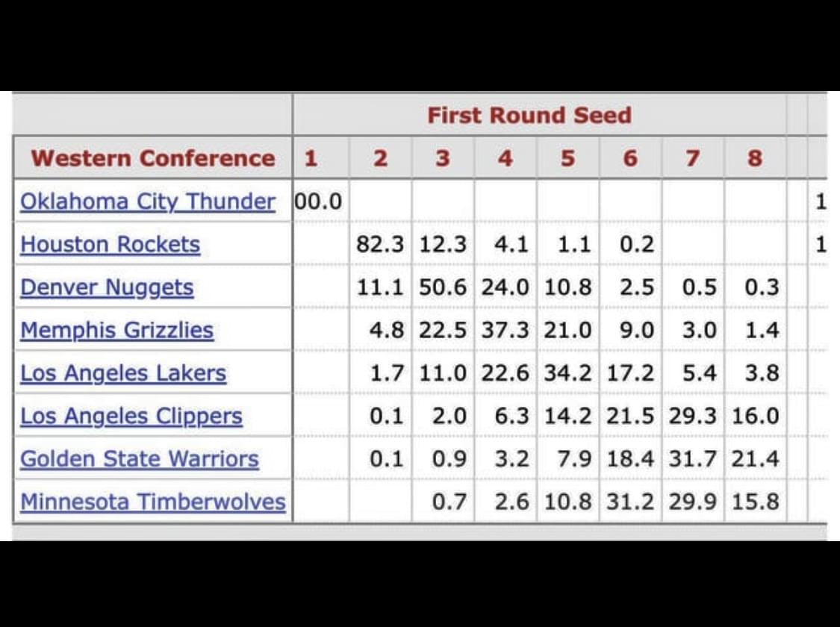Open the Los Angeles Clippers team link
Screen dimensions: 840x627
(x=131, y=416)
